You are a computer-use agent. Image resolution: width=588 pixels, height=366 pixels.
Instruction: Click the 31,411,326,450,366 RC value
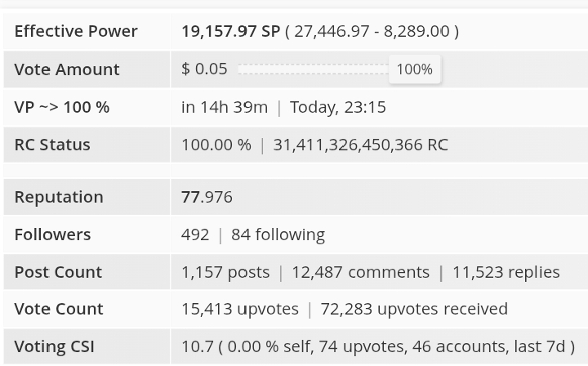pos(360,145)
